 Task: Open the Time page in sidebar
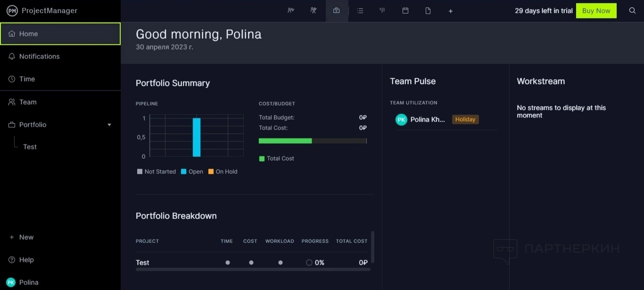point(27,79)
